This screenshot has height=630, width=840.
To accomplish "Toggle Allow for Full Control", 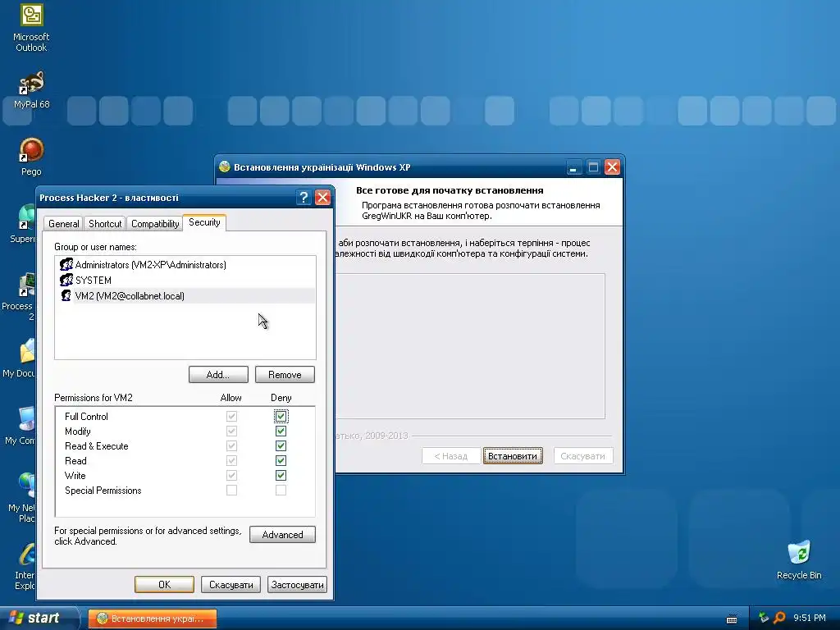I will [231, 416].
